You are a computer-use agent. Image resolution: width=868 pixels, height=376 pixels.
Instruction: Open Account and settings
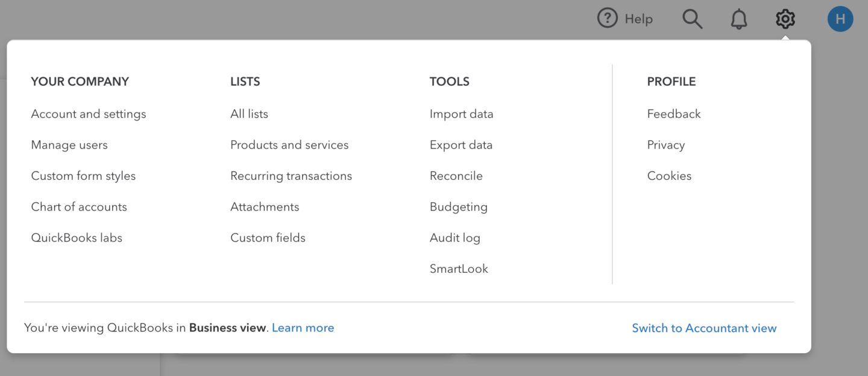click(x=89, y=113)
